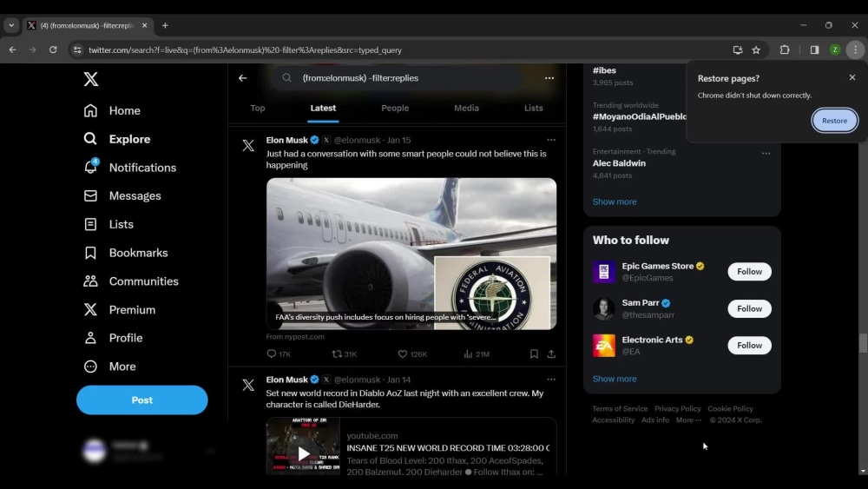This screenshot has height=489, width=868.
Task: Open Profile from the sidebar
Action: [x=113, y=338]
